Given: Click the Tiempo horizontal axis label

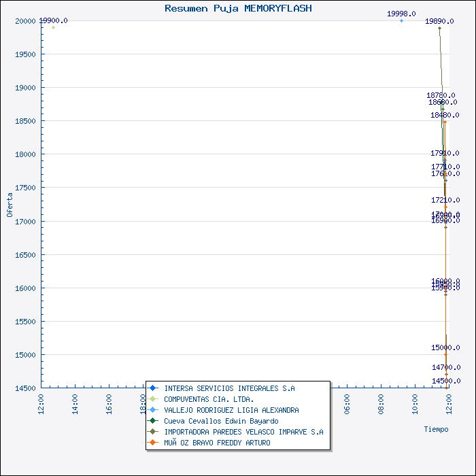Looking at the screenshot, I should (436, 429).
